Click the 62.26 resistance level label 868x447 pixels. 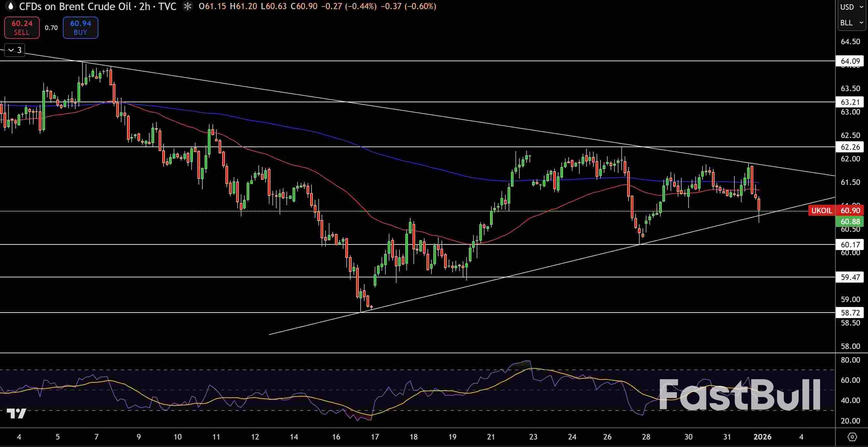(850, 147)
